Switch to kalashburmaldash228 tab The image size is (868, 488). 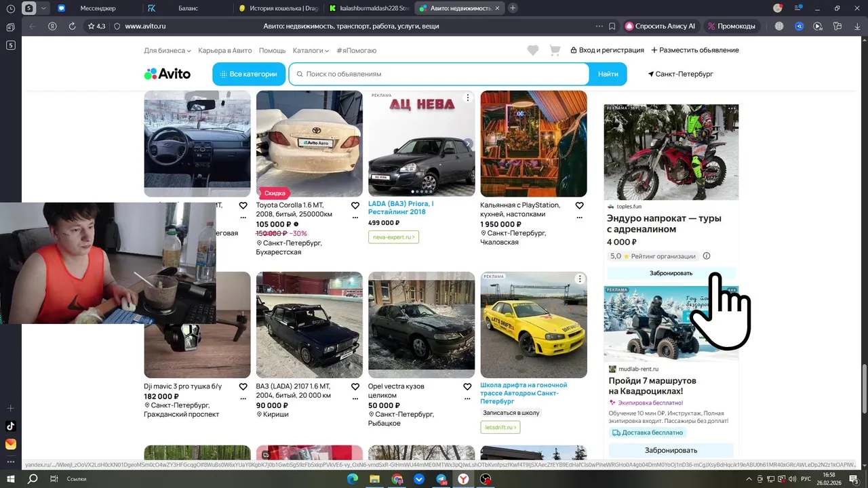[368, 8]
